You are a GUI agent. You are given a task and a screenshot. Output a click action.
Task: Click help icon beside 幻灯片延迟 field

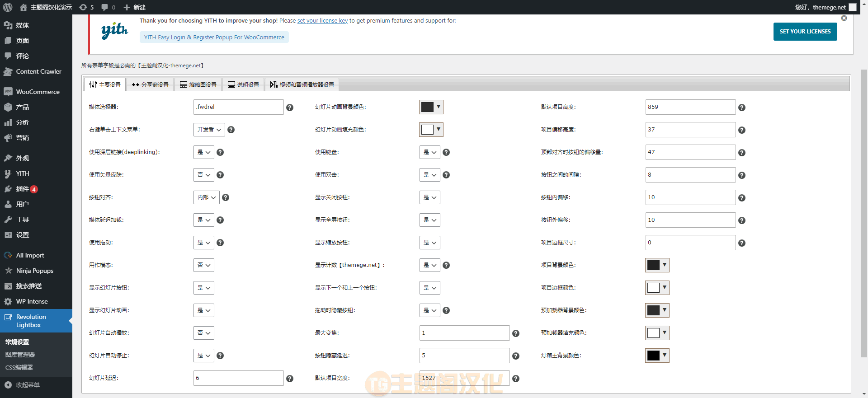coord(290,379)
